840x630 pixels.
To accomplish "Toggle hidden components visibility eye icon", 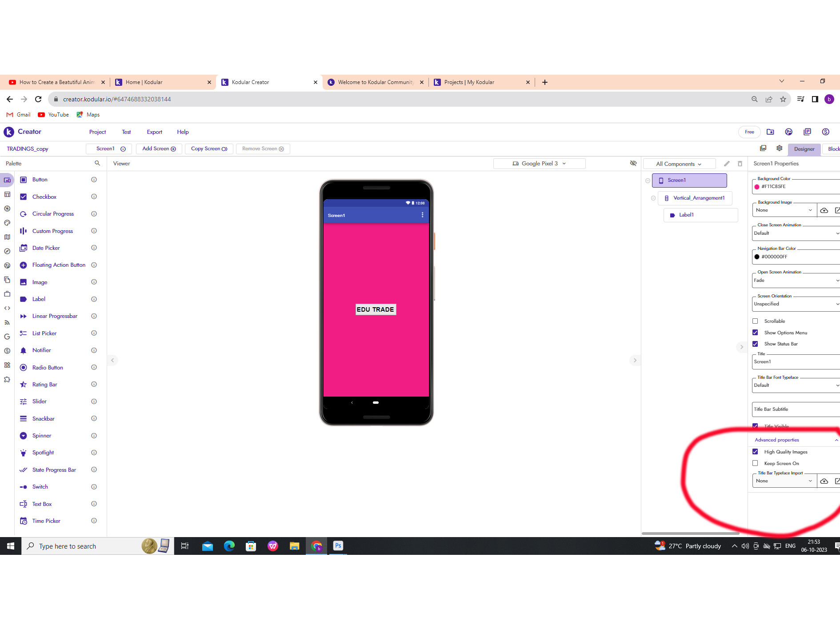I will [x=633, y=163].
